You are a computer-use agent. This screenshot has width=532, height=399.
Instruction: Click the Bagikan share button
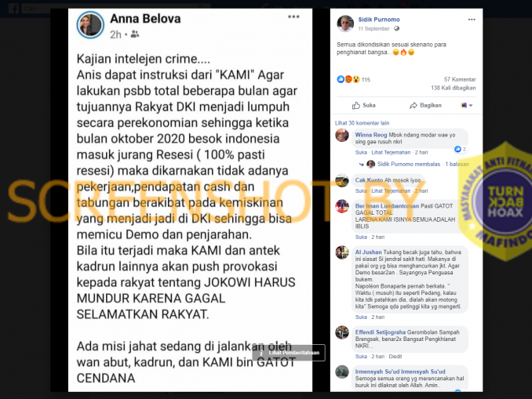point(425,105)
